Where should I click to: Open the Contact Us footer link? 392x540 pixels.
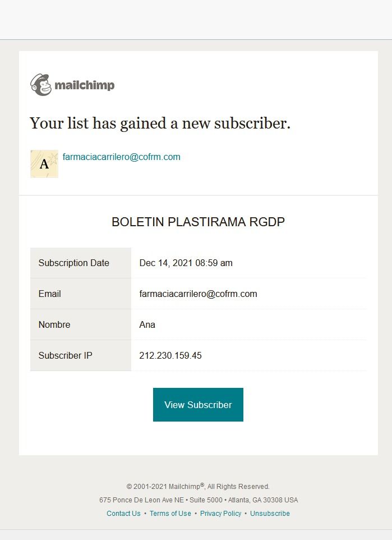pos(123,514)
